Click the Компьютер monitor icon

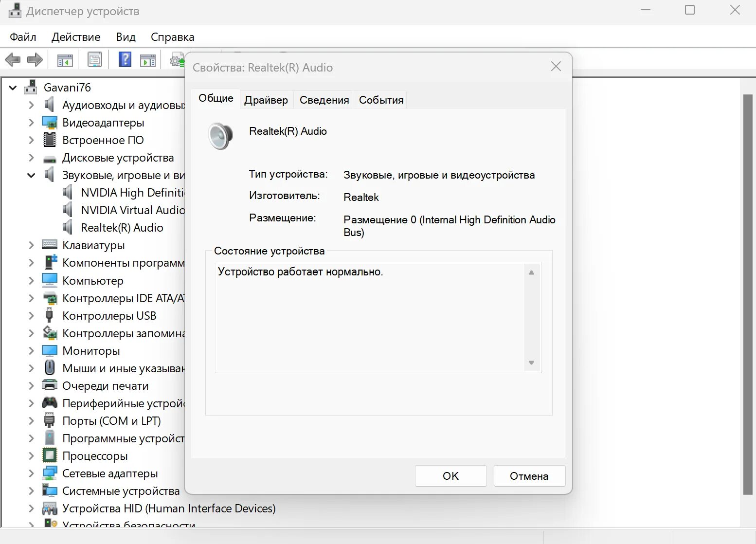(x=50, y=280)
